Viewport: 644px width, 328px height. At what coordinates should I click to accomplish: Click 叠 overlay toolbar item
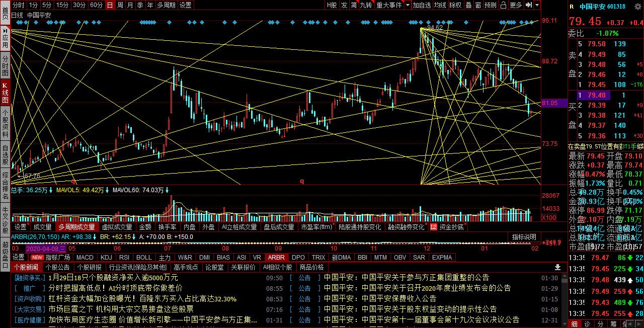[x=468, y=5]
